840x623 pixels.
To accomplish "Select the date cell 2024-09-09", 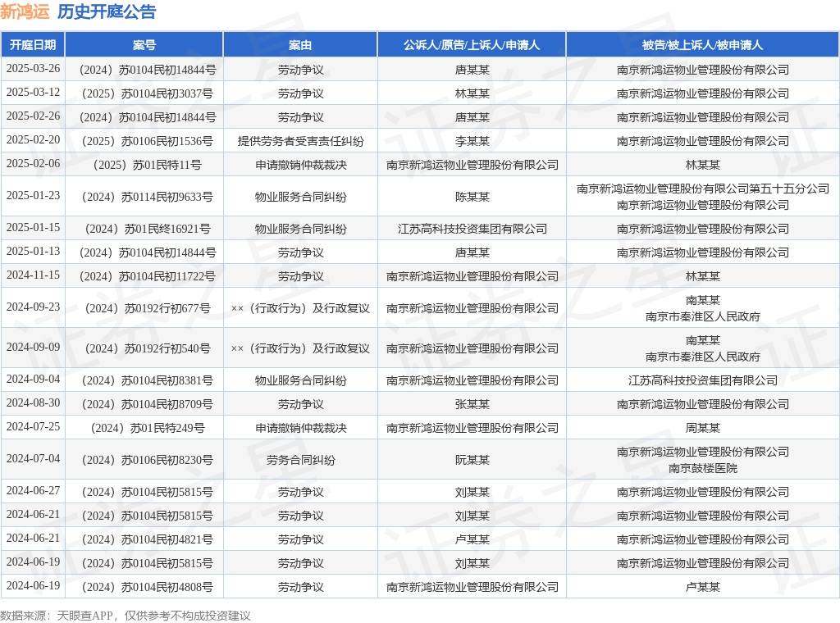I will tap(33, 347).
